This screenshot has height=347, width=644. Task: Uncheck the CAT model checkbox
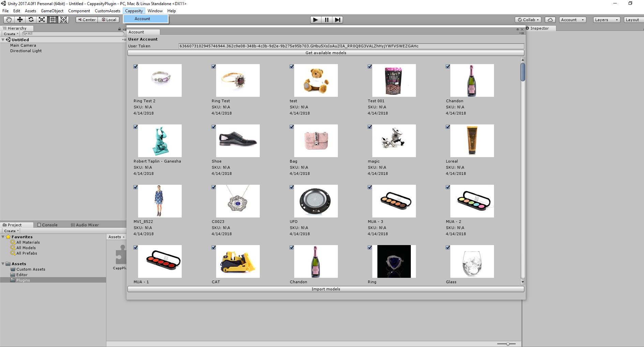pyautogui.click(x=214, y=247)
